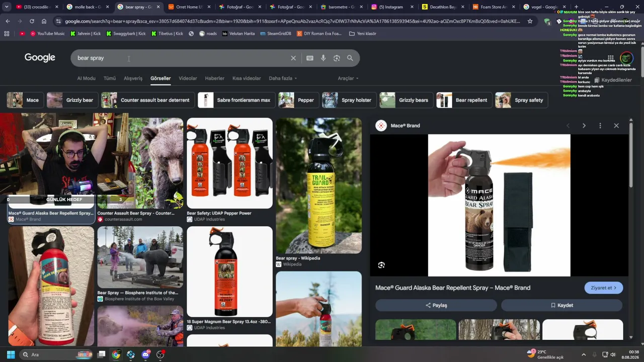The height and width of the screenshot is (362, 644).
Task: Switch to Videolar tab
Action: tap(188, 78)
